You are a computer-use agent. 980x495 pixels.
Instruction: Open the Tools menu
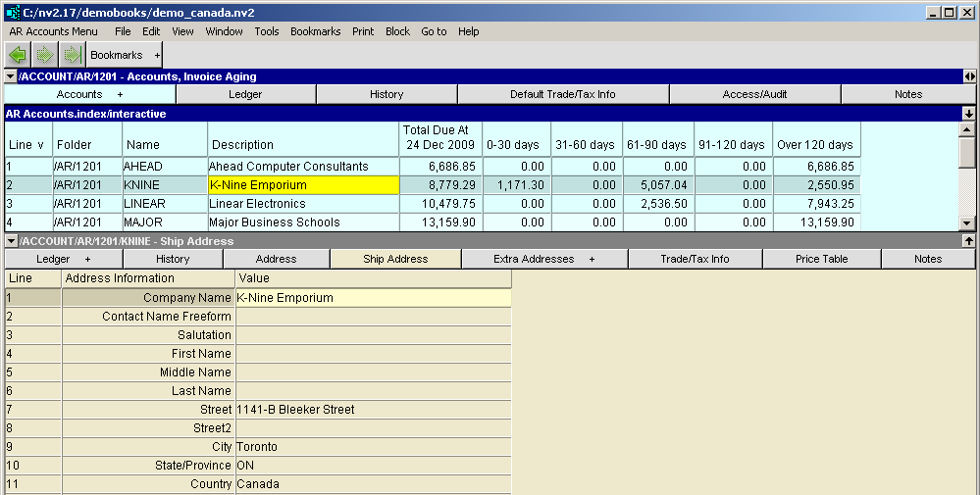coord(267,31)
